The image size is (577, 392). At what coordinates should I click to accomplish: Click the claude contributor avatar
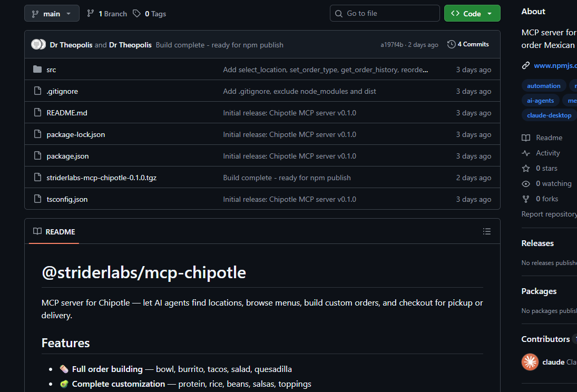pos(530,362)
